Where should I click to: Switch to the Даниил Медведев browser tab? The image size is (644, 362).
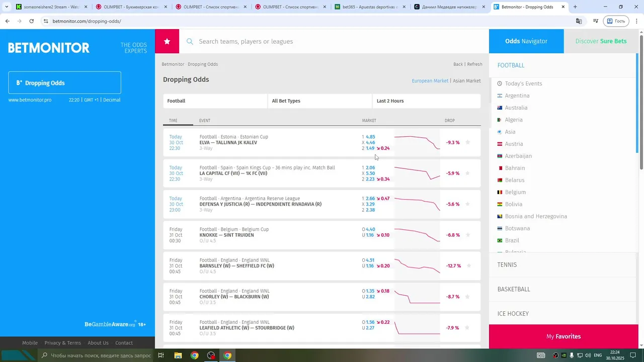coord(449,7)
